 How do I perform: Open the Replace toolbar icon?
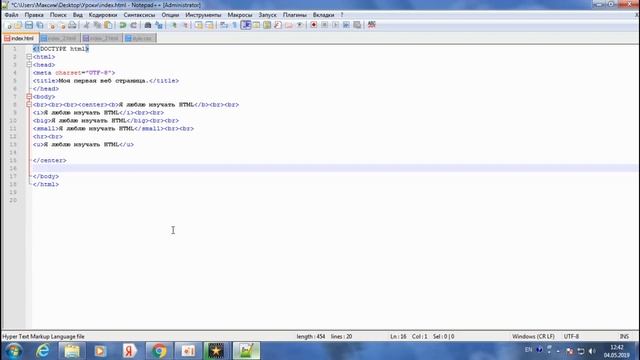[159, 25]
